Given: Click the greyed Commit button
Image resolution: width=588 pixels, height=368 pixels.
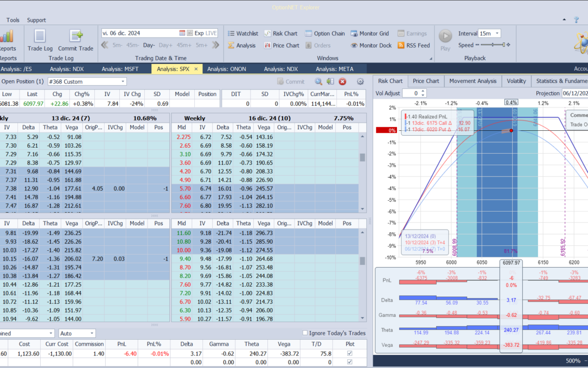Looking at the screenshot, I should (x=291, y=81).
